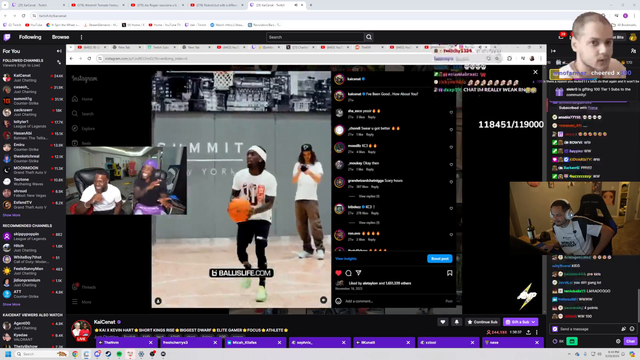Expand View replies under grandwizardchatnigga comment
The width and height of the screenshot is (640, 360).
(x=369, y=196)
